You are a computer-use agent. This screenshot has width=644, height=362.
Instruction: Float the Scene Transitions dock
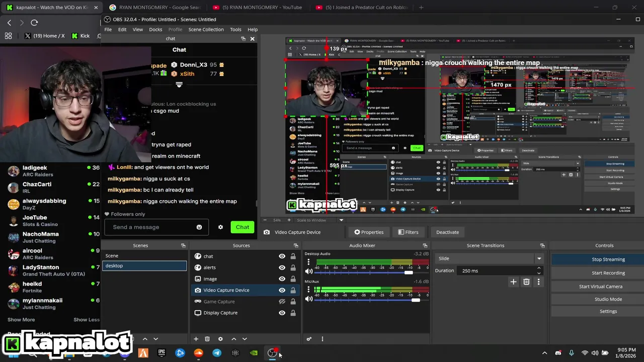[x=542, y=245]
